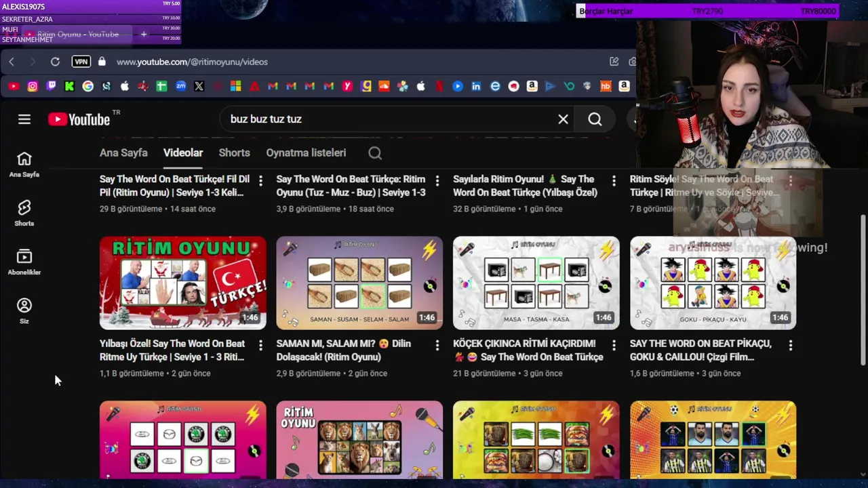Open Shorts from the left sidebar
868x488 pixels.
click(24, 213)
